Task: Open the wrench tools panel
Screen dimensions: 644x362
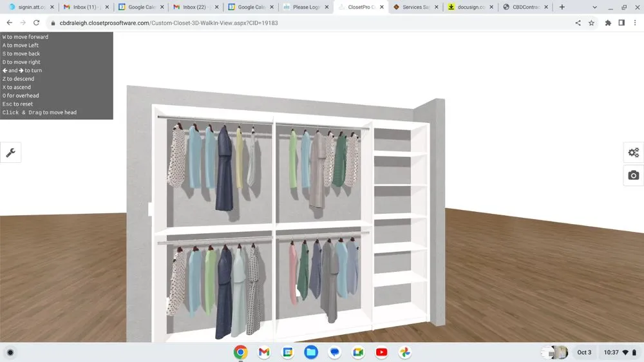Action: pos(11,153)
